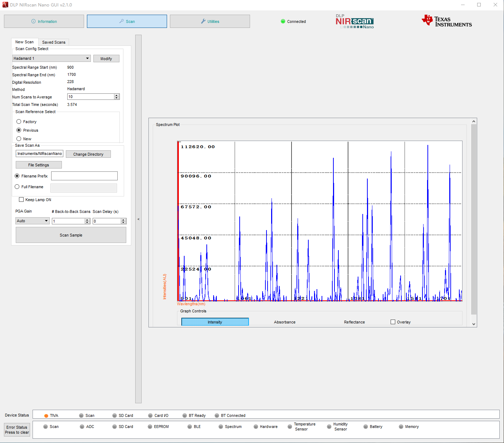
Task: Click the Battery error status indicator
Action: (366, 427)
